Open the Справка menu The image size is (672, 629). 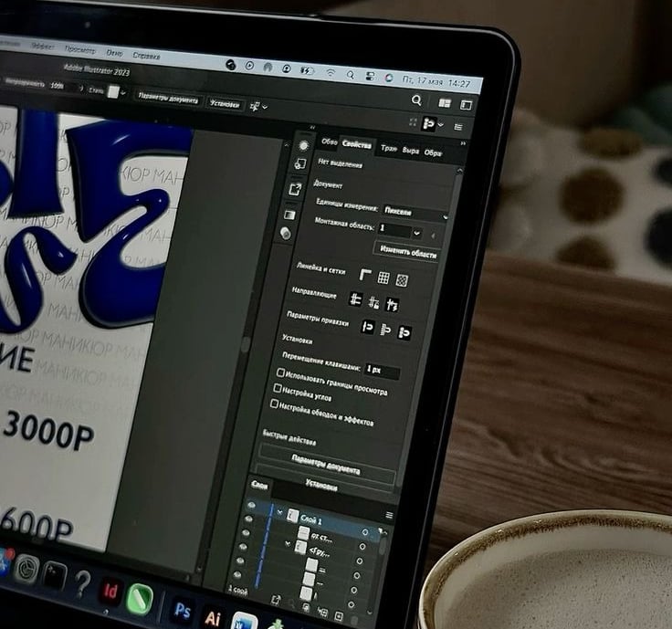pyautogui.click(x=146, y=56)
